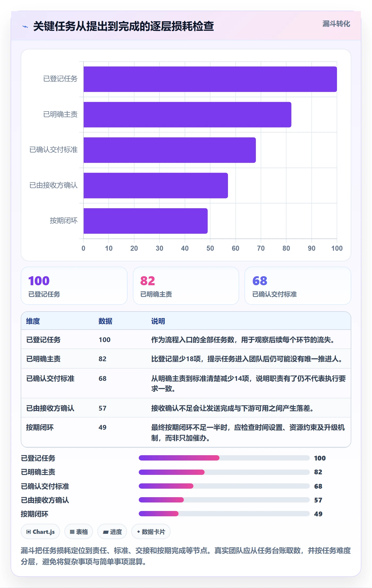The image size is (372, 588).
Task: Click the 说明 column header
Action: [x=158, y=321]
